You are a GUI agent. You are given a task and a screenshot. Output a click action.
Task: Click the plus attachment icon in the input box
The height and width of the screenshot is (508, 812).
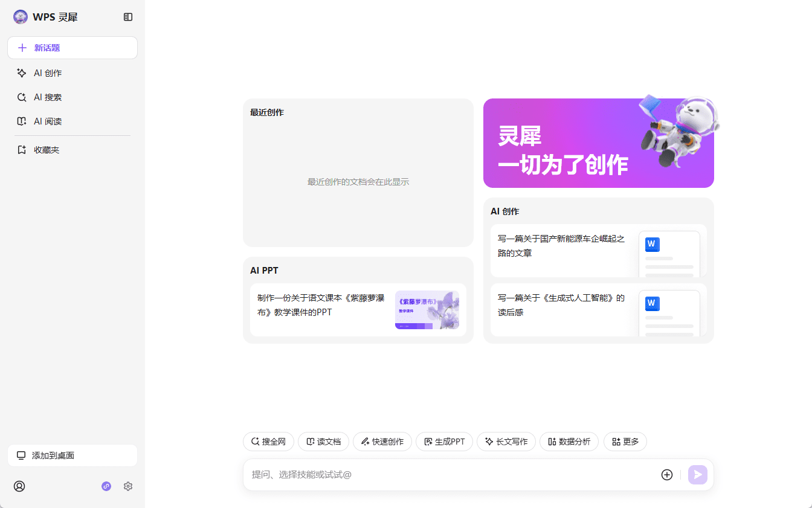pos(667,475)
